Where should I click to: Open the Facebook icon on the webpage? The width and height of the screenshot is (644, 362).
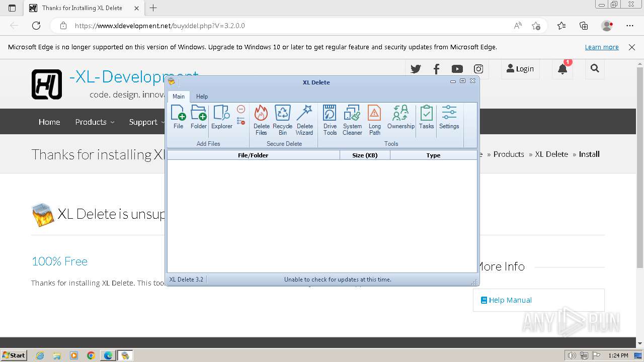(436, 69)
